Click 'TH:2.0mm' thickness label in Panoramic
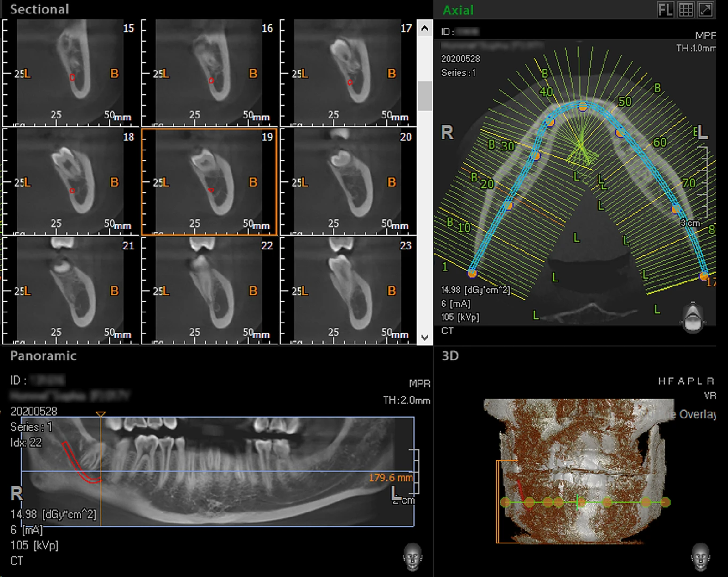 (407, 400)
